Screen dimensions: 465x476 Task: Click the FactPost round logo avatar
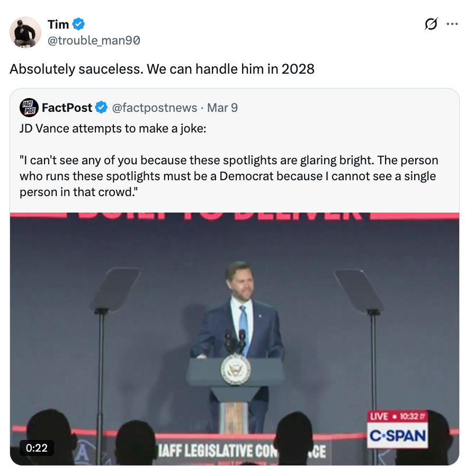[28, 108]
